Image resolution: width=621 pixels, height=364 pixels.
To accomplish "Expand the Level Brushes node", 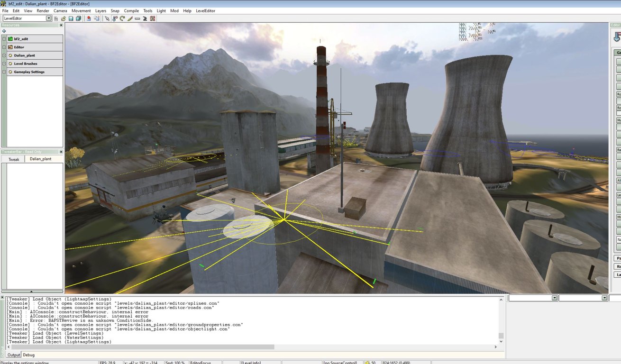I will (x=4, y=64).
